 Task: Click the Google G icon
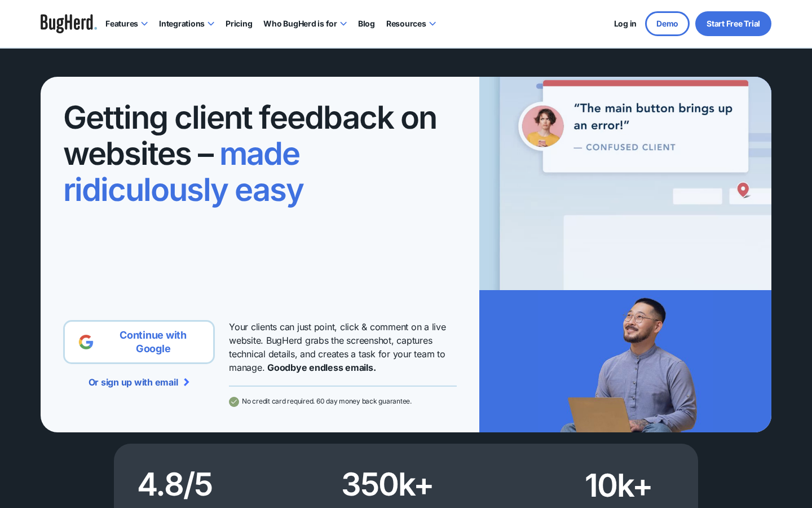(x=86, y=342)
